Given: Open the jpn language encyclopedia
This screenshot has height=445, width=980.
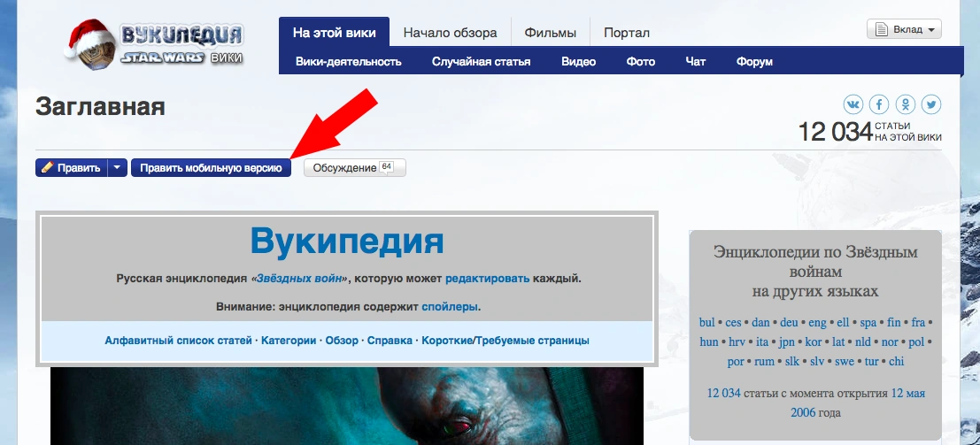Looking at the screenshot, I should click(x=786, y=341).
